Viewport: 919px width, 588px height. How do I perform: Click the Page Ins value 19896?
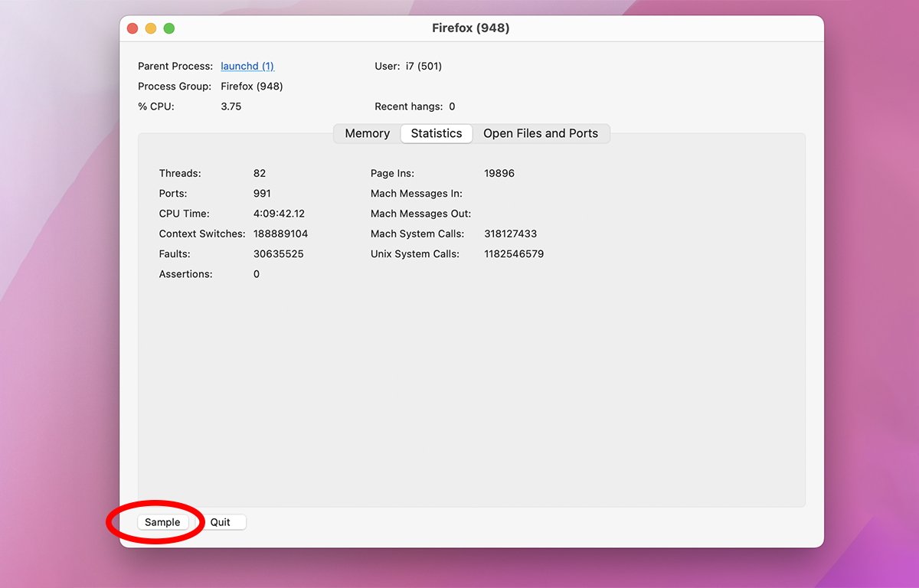point(499,174)
